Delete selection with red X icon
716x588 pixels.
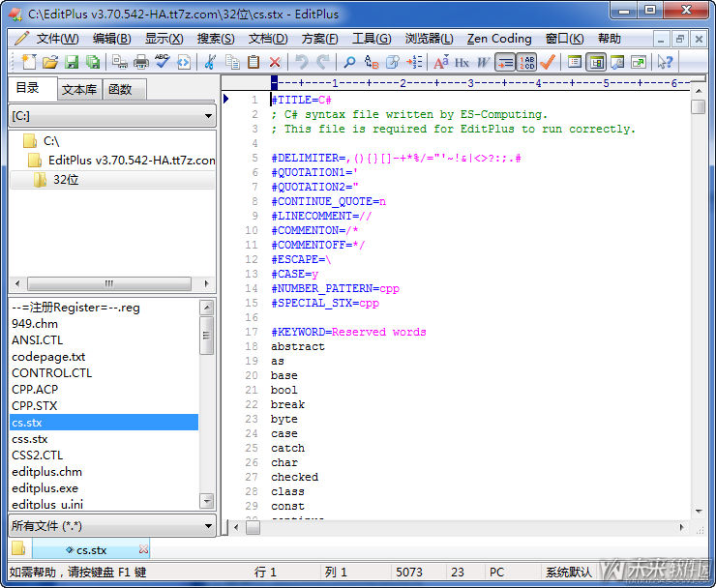pos(275,62)
